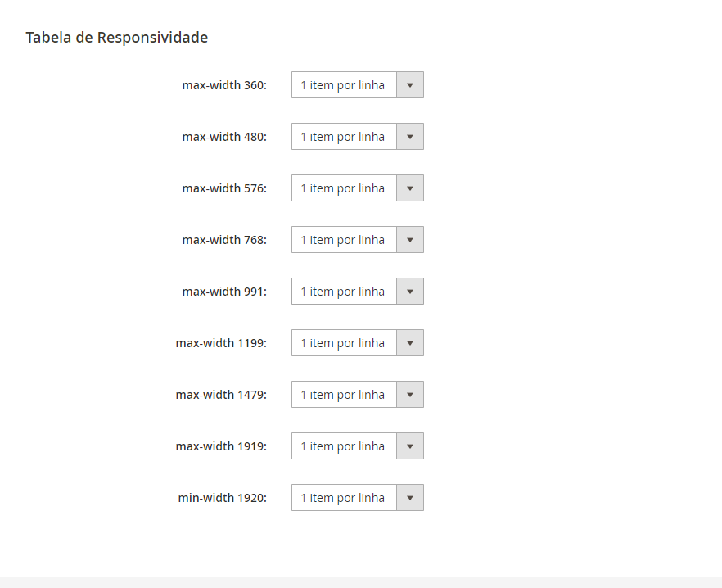The width and height of the screenshot is (722, 588).
Task: Click the dropdown arrow for max-width 576
Action: coord(410,188)
